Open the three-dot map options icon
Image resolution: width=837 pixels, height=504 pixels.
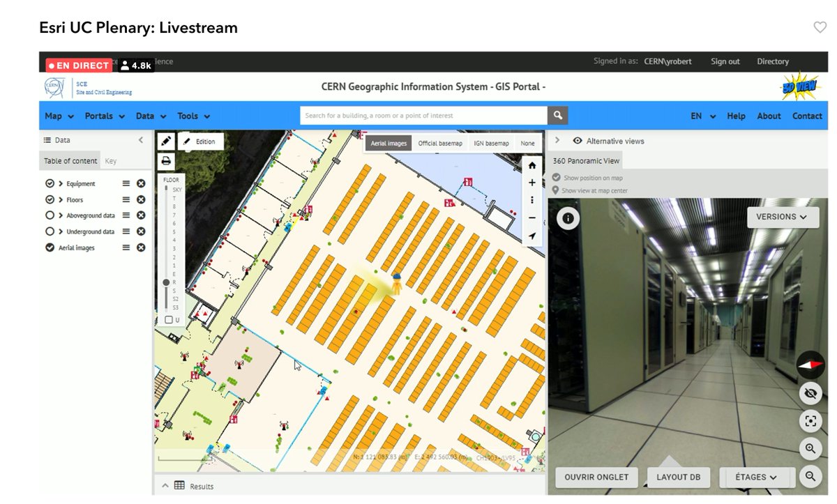point(532,200)
